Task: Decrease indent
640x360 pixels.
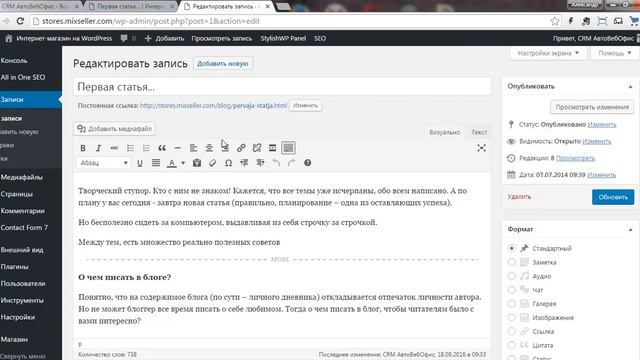Action: pyautogui.click(x=244, y=163)
